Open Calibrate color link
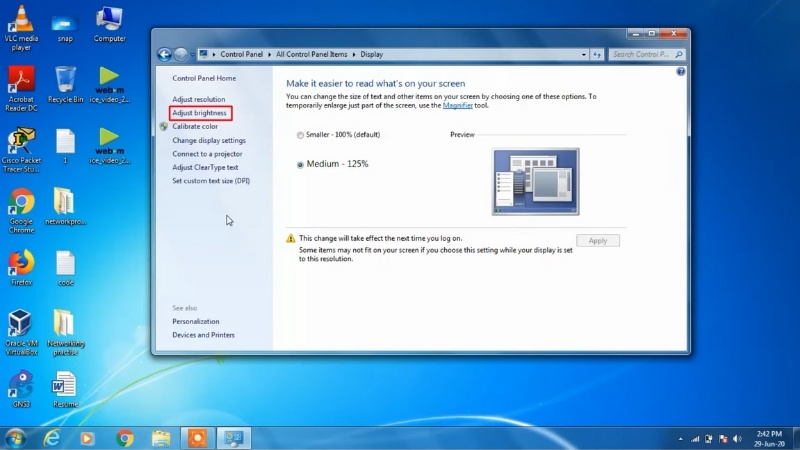 (195, 126)
